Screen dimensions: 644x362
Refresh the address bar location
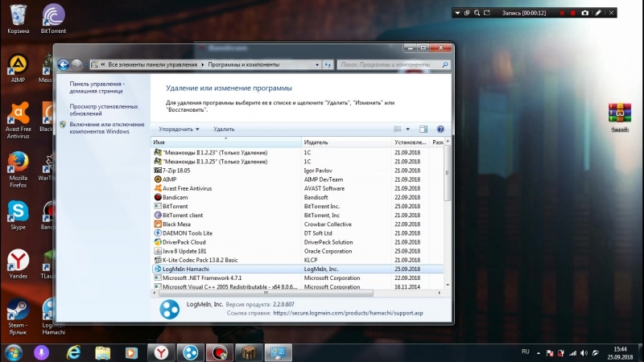pyautogui.click(x=328, y=64)
